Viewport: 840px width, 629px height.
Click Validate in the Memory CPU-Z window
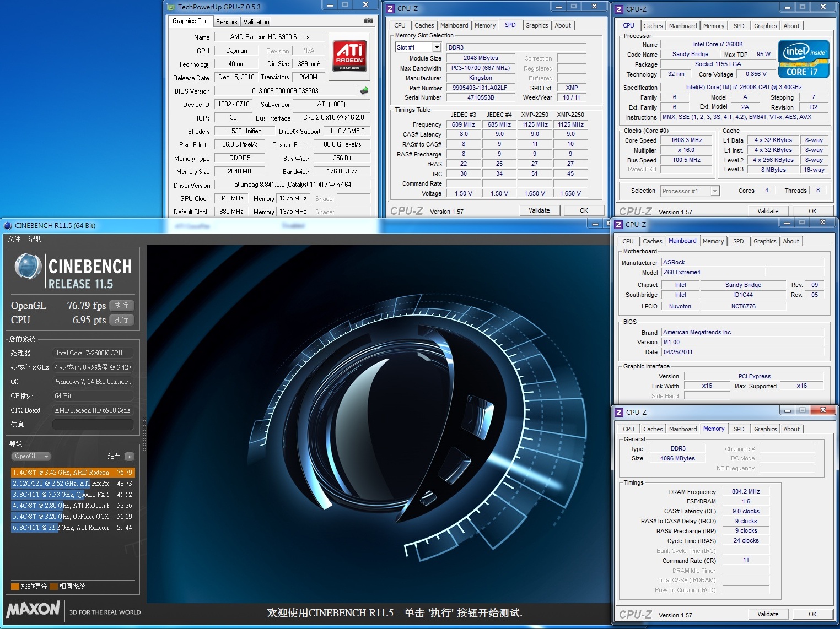[768, 614]
